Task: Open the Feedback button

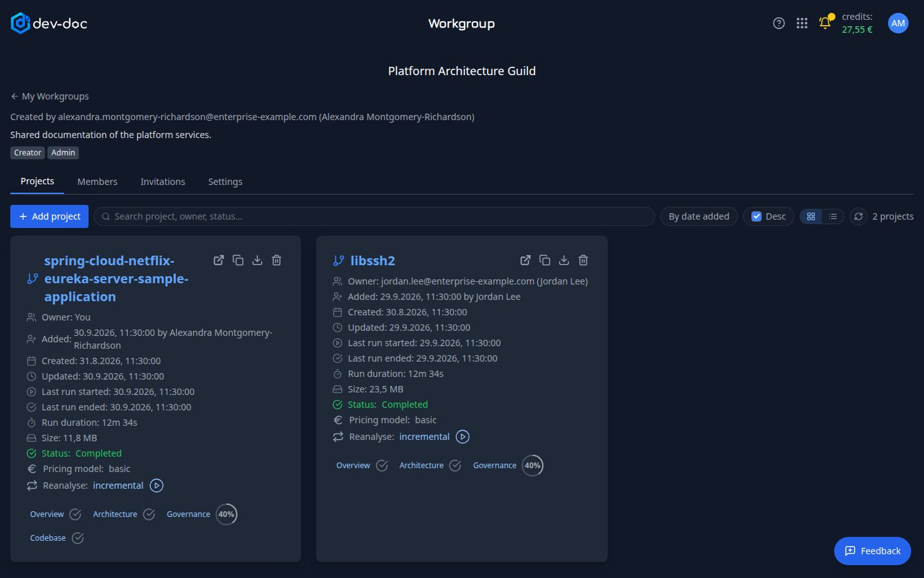Action: pyautogui.click(x=873, y=551)
